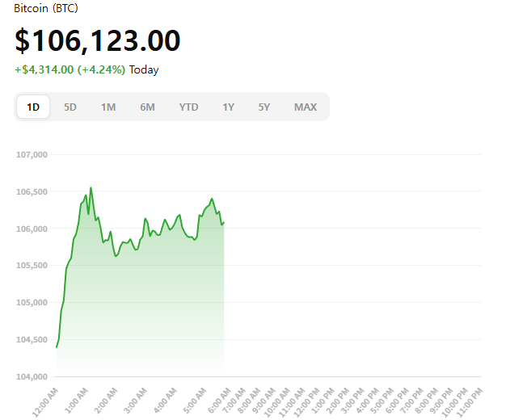Click the 105,500 y-axis label
The width and height of the screenshot is (506, 420).
pos(33,266)
